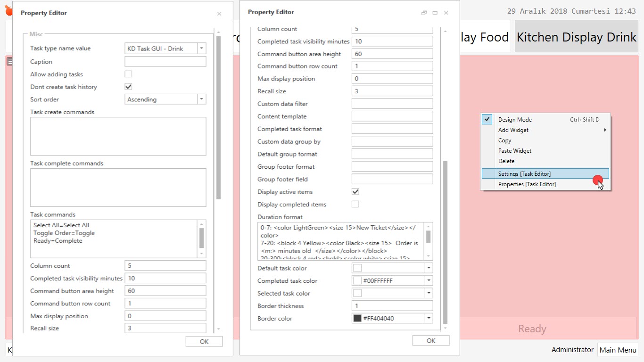
Task: Click the Duration format box scroll-down arrow
Action: [x=429, y=256]
